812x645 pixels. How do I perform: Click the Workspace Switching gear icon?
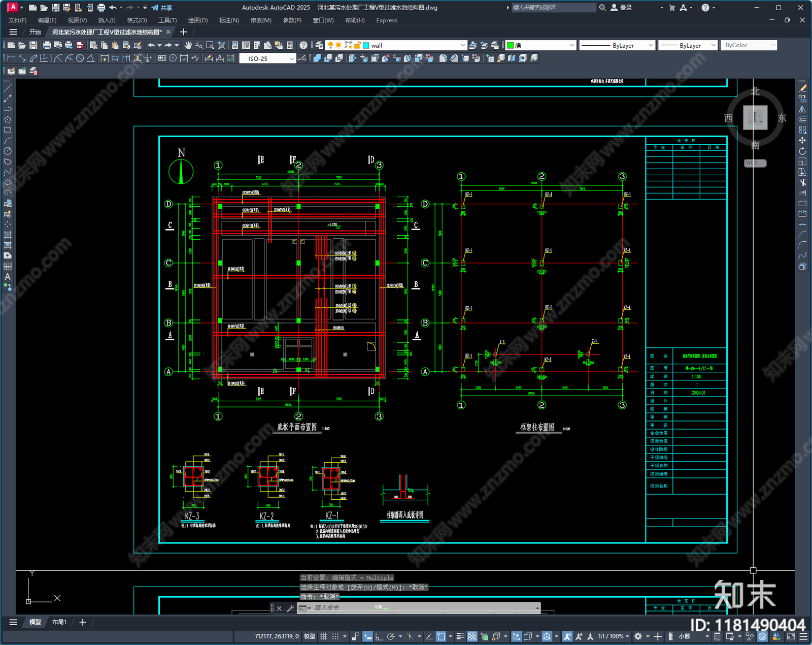[x=638, y=636]
